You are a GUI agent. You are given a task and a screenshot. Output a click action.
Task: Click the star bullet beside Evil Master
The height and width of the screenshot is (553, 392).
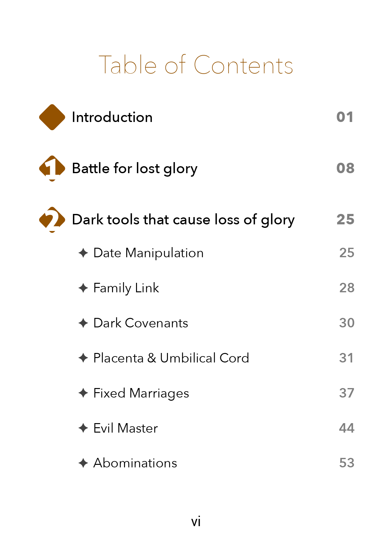click(83, 428)
